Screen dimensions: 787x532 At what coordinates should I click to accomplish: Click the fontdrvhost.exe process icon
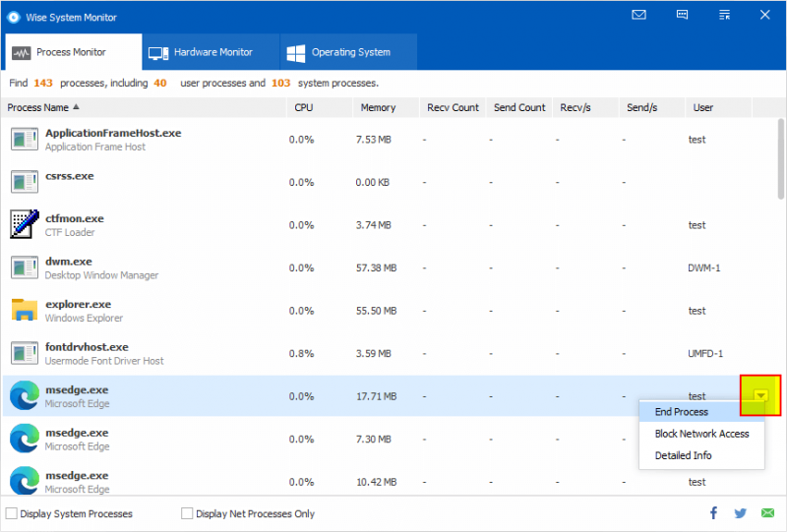point(24,353)
